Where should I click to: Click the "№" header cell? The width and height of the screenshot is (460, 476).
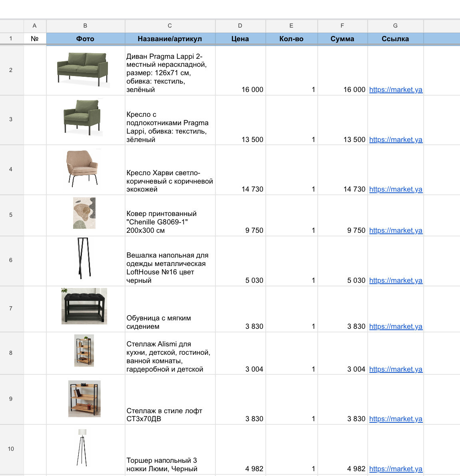[35, 38]
